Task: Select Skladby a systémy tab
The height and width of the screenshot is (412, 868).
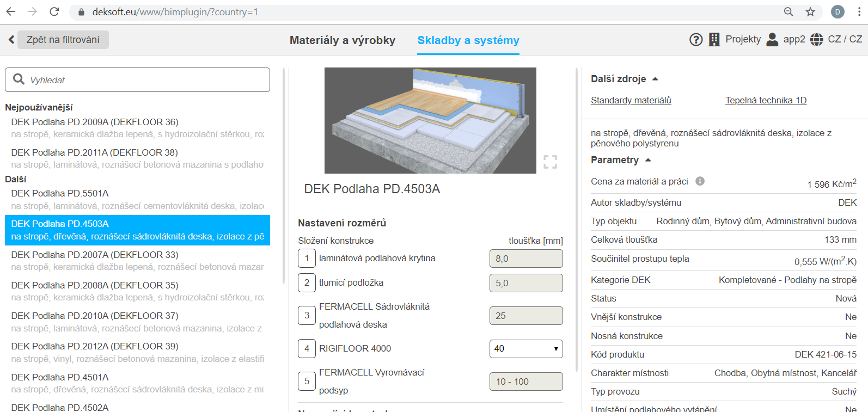Action: coord(468,40)
